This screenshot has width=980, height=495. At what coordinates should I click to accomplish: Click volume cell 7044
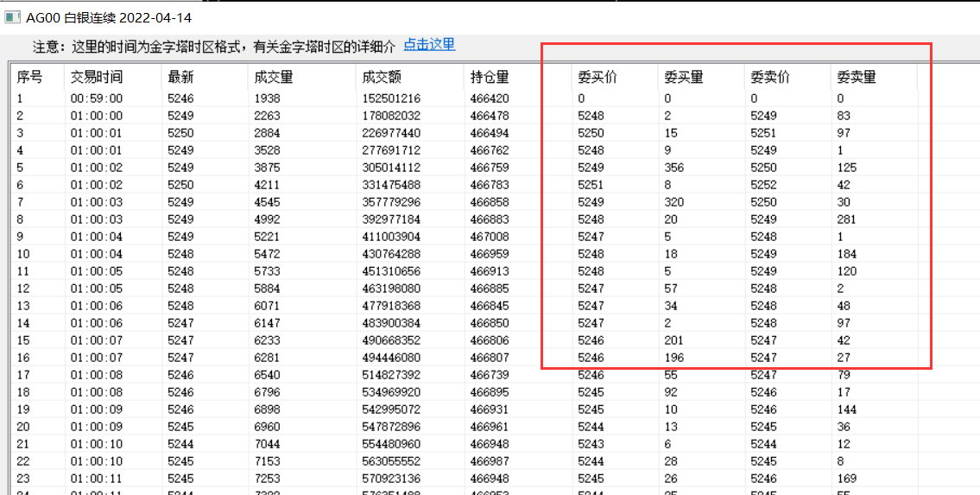coord(268,444)
